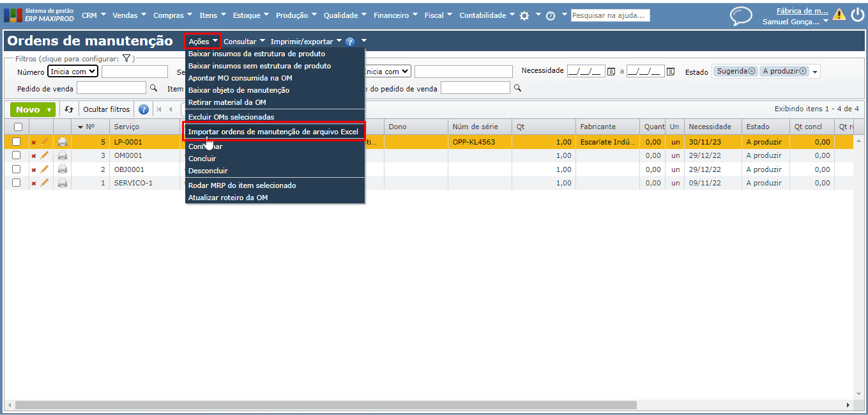Select Atualizar roteiro da OM

[x=228, y=198]
